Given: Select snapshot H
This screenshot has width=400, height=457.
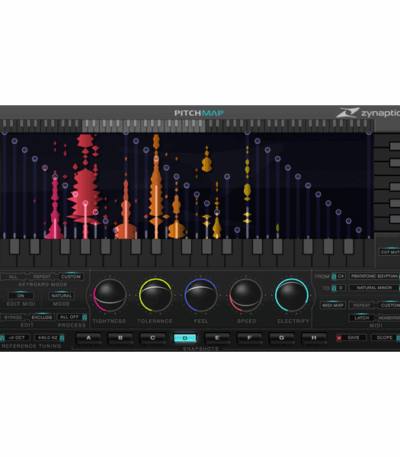Looking at the screenshot, I should click(x=314, y=338).
